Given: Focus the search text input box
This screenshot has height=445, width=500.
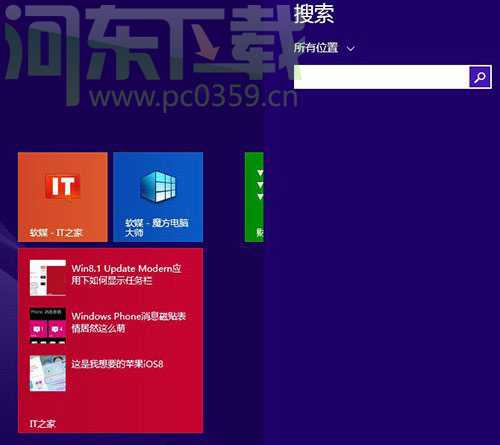Looking at the screenshot, I should 381,77.
